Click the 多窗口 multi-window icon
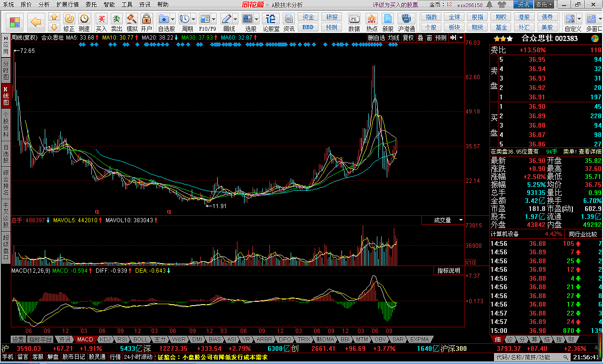Image resolution: width=603 pixels, height=364 pixels. pyautogui.click(x=592, y=19)
